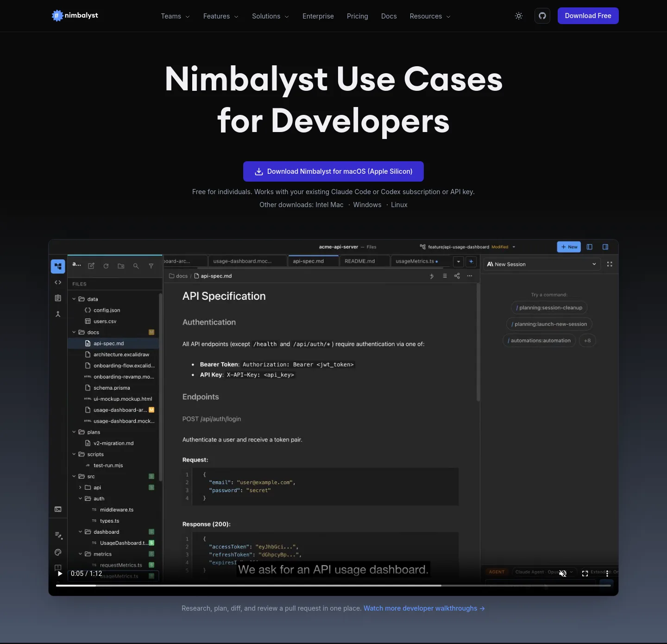Viewport: 667px width, 644px height.
Task: Toggle the light/dark theme sun icon
Action: (519, 16)
